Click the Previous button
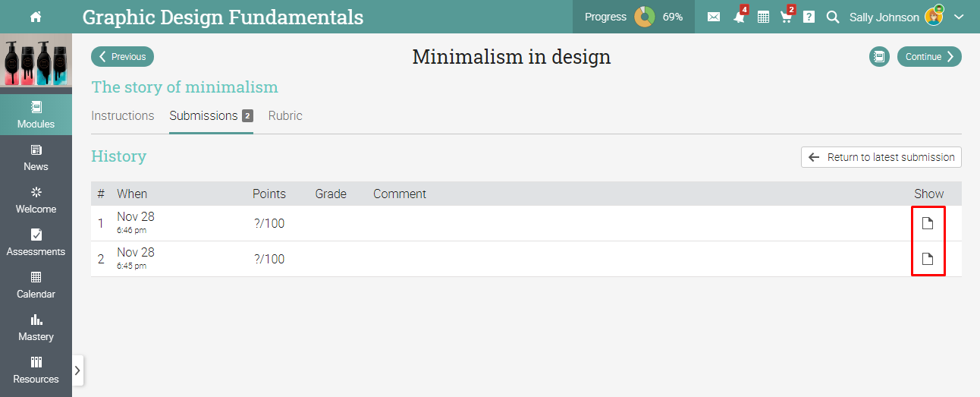Image resolution: width=980 pixels, height=397 pixels. (123, 57)
